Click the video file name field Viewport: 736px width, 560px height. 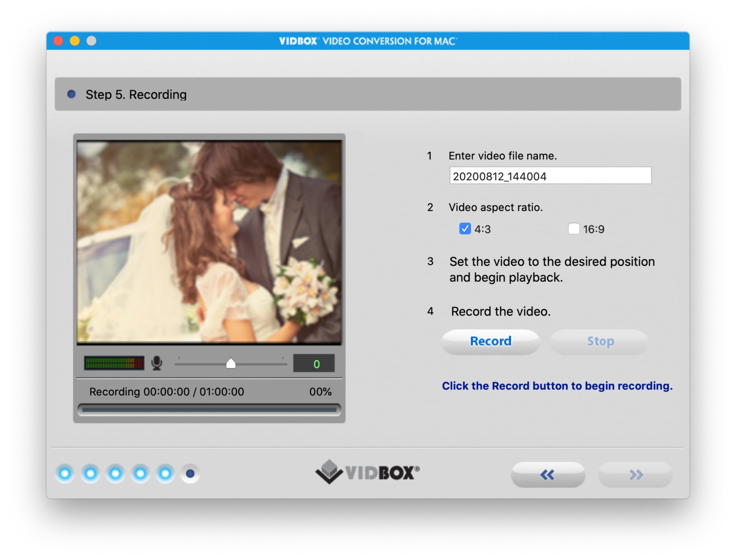point(550,176)
